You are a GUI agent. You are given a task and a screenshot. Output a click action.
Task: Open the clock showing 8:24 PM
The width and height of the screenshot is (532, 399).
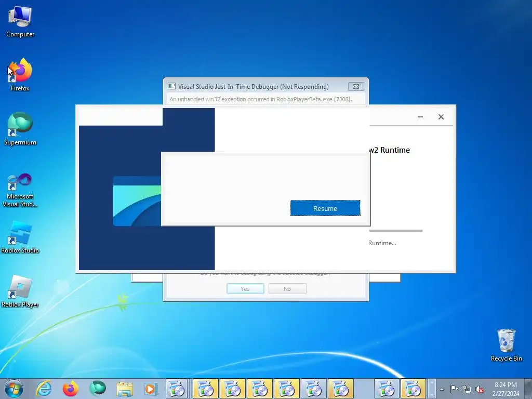506,389
